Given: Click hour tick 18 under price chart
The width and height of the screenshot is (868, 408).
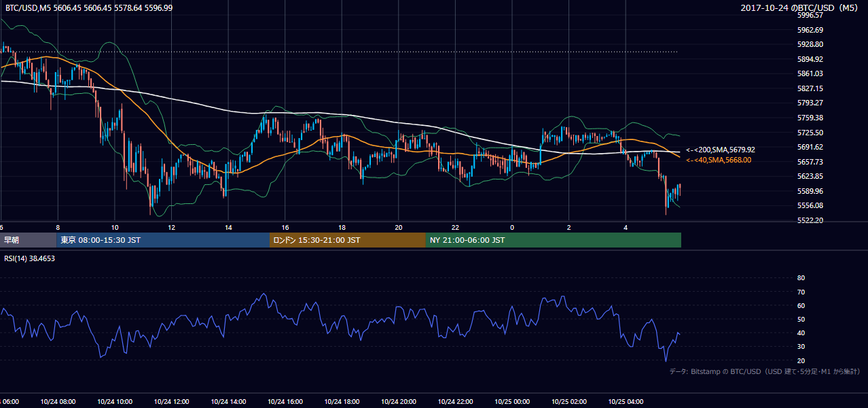Looking at the screenshot, I should [342, 228].
